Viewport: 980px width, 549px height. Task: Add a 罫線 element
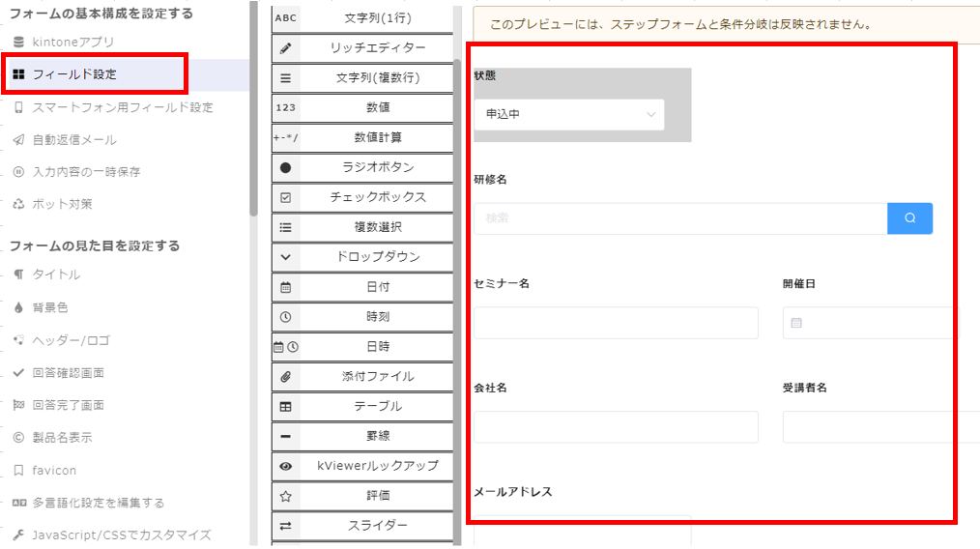[362, 437]
